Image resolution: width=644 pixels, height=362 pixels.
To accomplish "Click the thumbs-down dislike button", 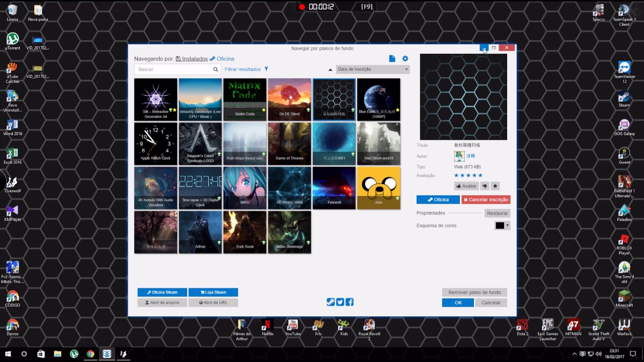I will (485, 186).
